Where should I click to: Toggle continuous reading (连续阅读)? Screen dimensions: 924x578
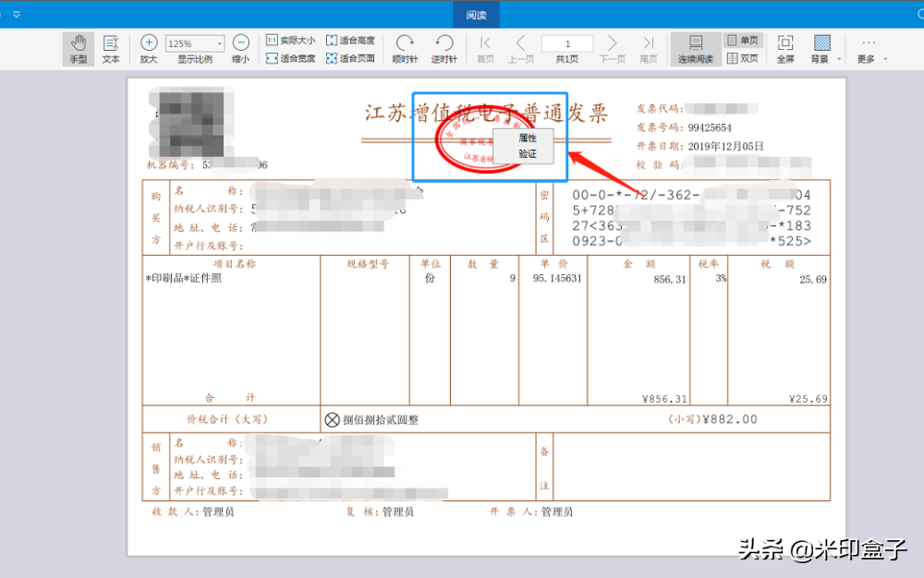(x=696, y=49)
